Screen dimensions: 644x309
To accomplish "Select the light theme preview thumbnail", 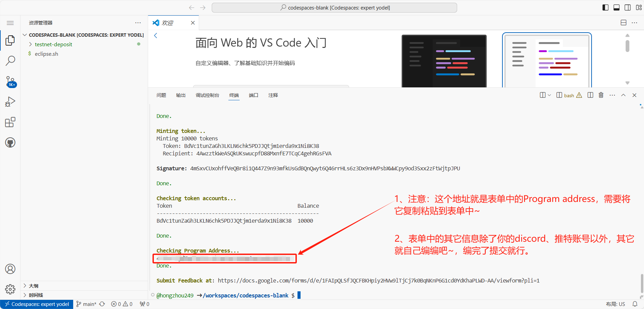I will tap(547, 60).
